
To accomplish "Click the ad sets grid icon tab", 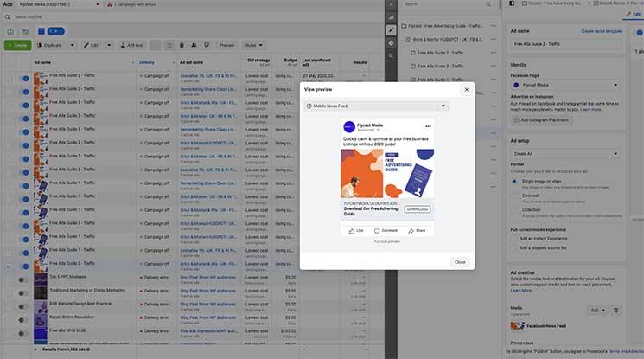I will pos(25,32).
